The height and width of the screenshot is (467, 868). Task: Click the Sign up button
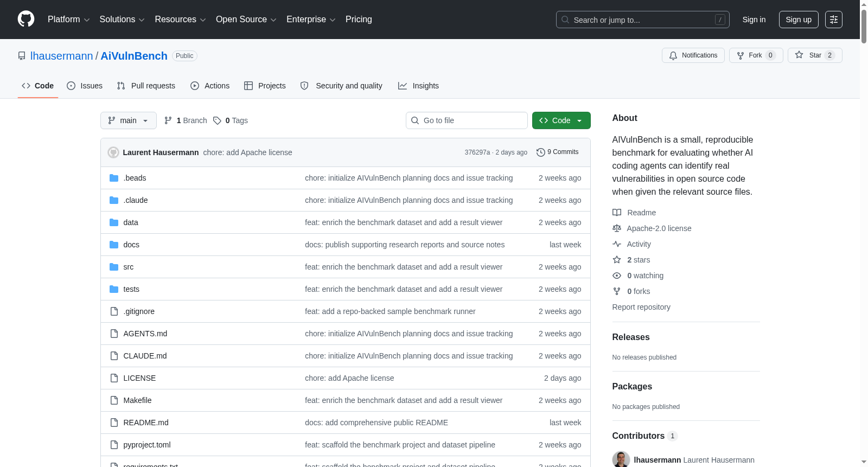(799, 20)
